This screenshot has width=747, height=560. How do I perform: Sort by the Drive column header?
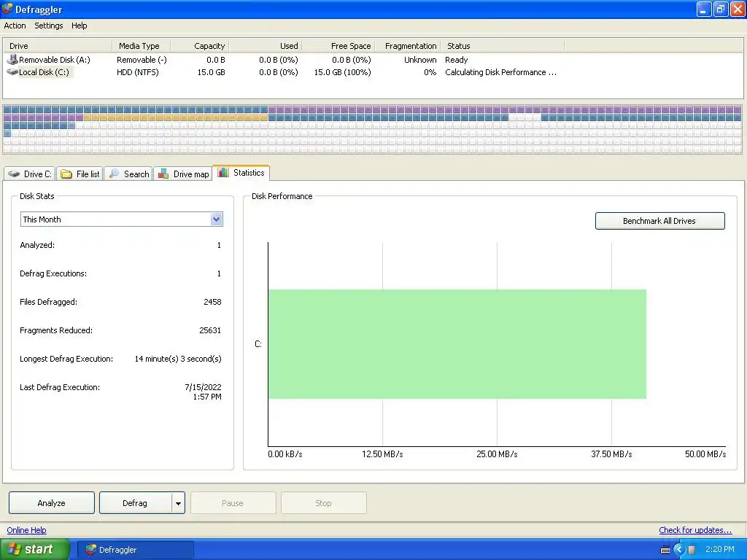[58, 46]
